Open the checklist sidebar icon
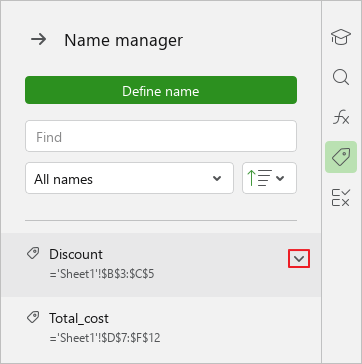The width and height of the screenshot is (362, 364). click(341, 197)
